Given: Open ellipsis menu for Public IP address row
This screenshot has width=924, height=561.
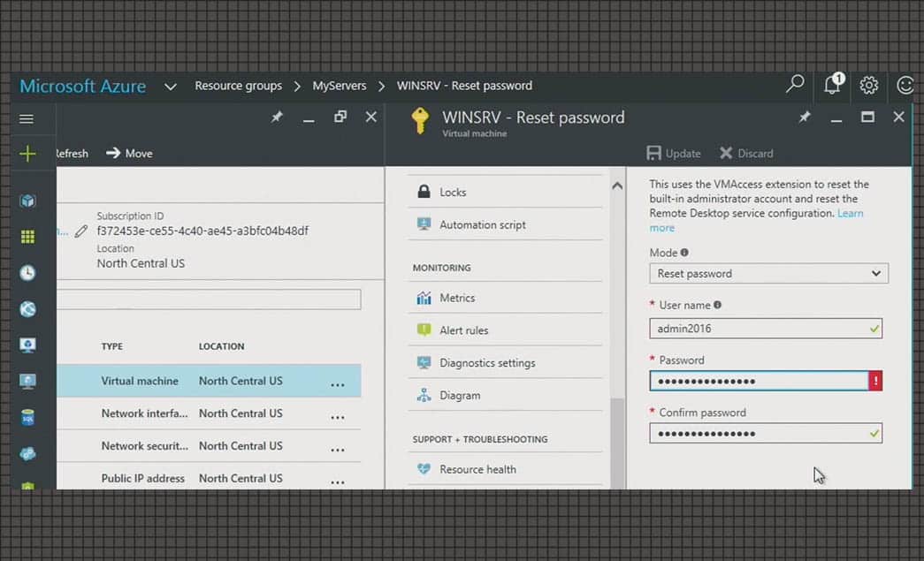Looking at the screenshot, I should pos(337,481).
